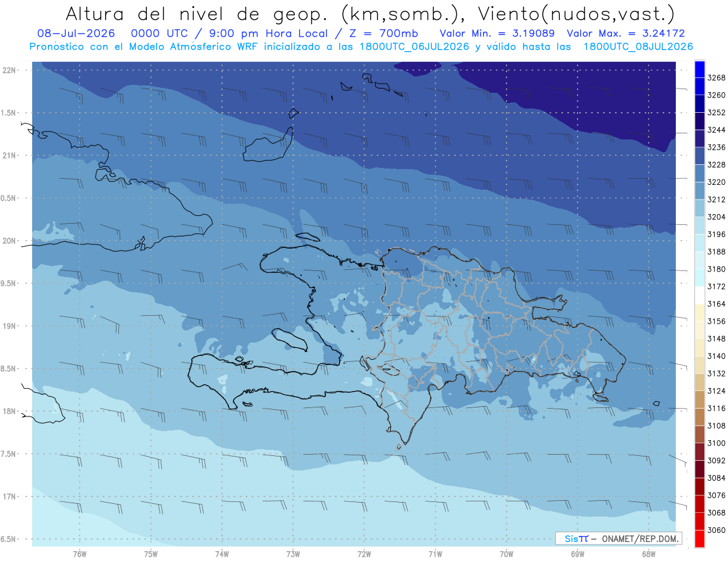The width and height of the screenshot is (728, 562).
Task: Click the '73W' longitude label
Action: tap(293, 554)
